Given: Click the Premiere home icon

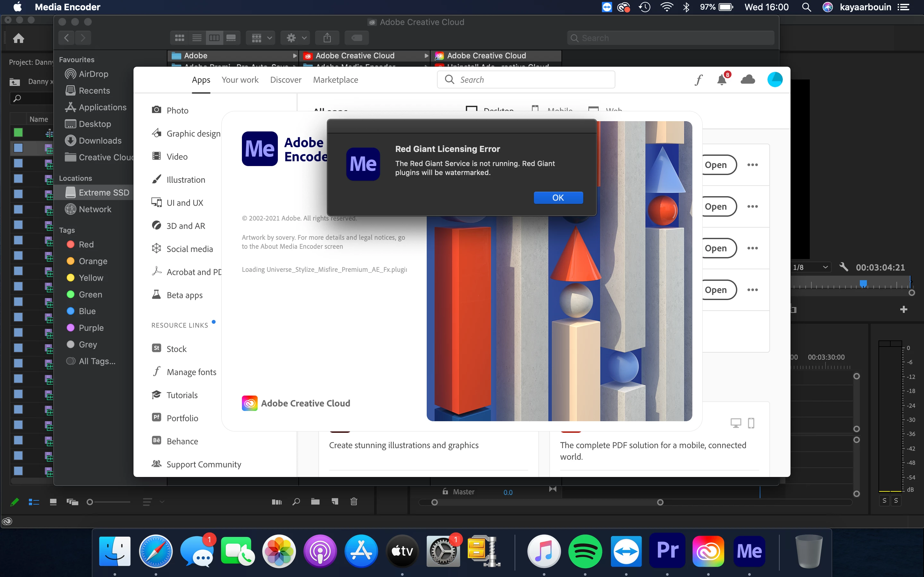Looking at the screenshot, I should (18, 38).
